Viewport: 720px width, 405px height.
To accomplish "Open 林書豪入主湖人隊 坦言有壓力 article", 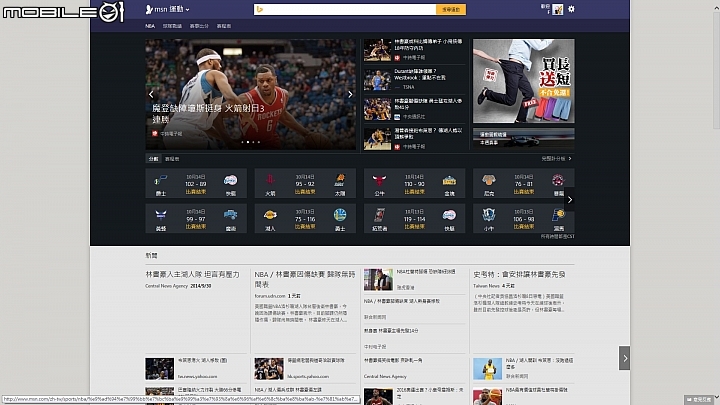I will 192,275.
